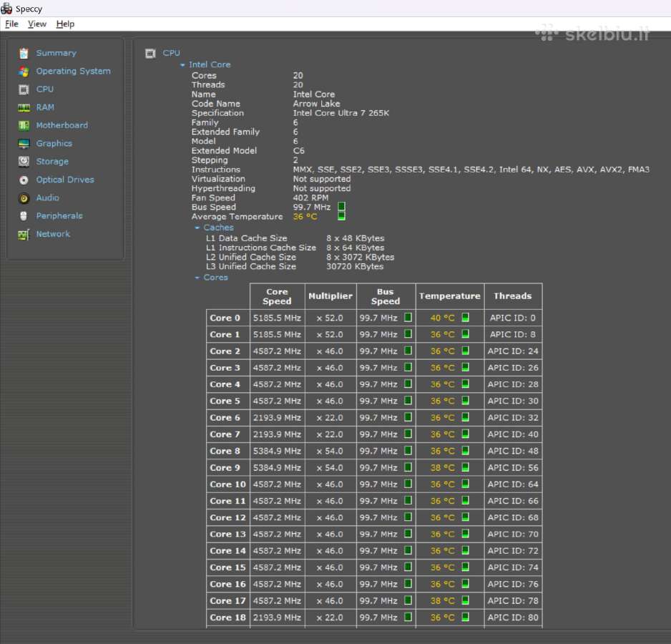The height and width of the screenshot is (644, 671).
Task: Click the Summary clipboard icon in sidebar
Action: [x=24, y=53]
